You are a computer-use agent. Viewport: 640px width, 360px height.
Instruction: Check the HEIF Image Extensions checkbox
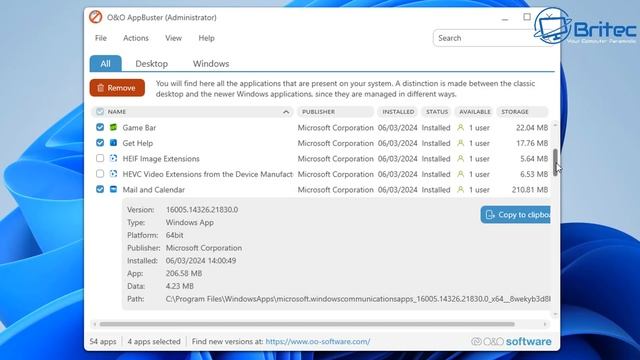(100, 158)
